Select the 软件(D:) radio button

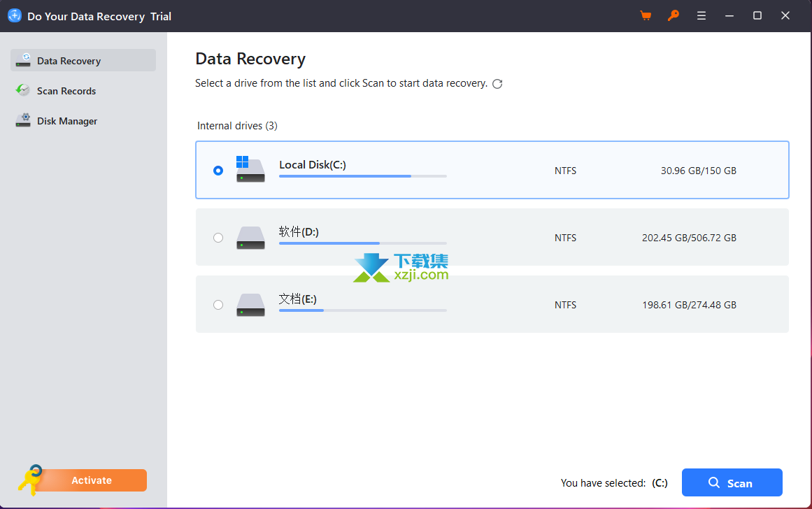point(218,238)
